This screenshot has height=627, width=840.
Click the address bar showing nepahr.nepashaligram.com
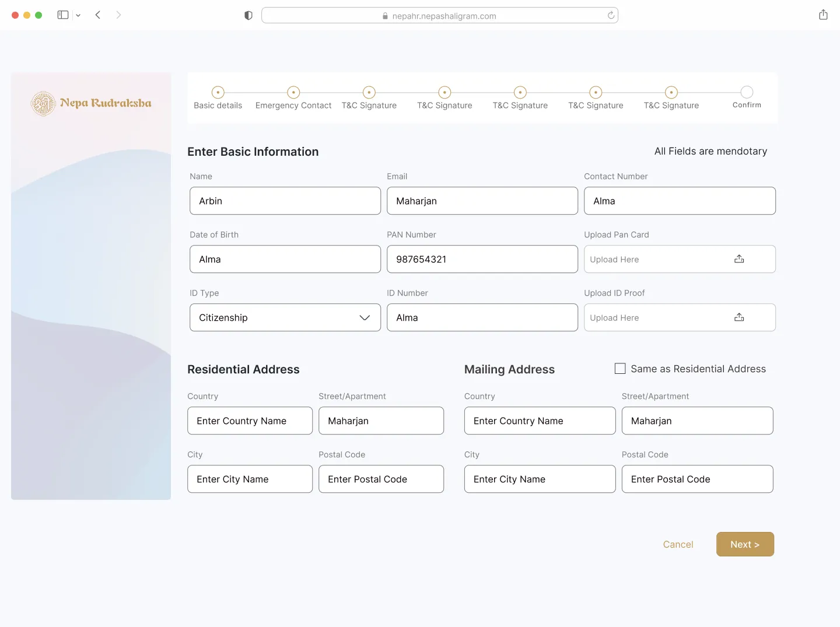pos(440,15)
